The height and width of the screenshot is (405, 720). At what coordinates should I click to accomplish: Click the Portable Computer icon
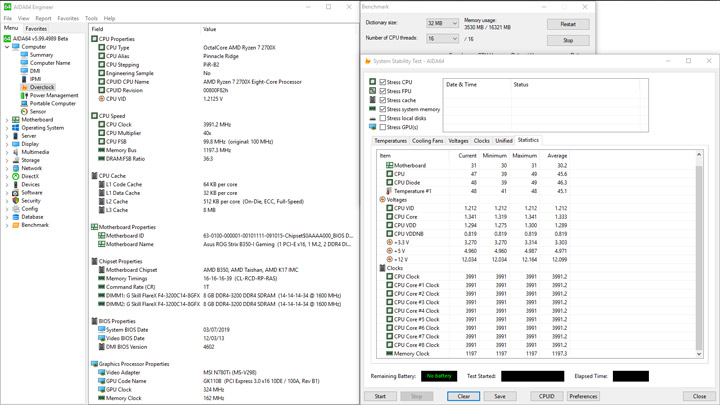coord(24,103)
